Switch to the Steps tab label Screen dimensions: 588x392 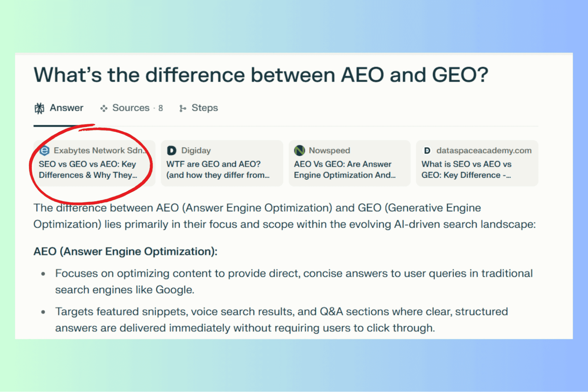(x=205, y=108)
